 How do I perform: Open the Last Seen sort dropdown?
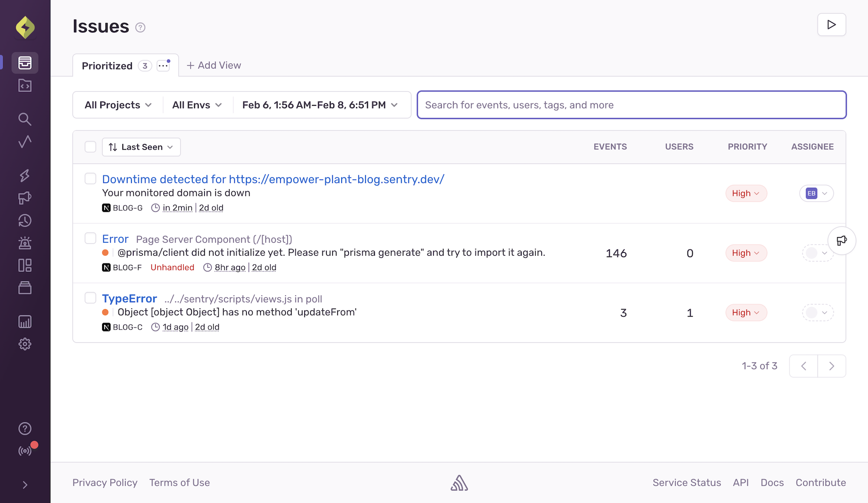click(x=141, y=147)
